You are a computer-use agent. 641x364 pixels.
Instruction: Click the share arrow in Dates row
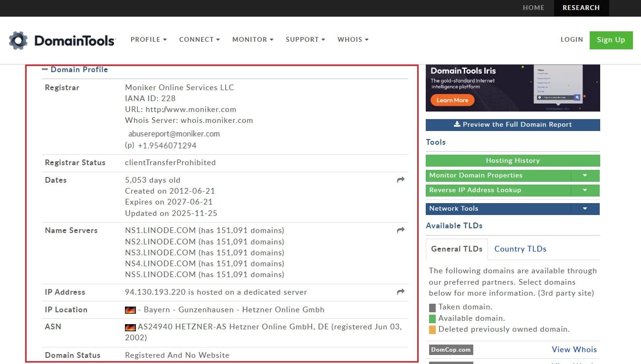pyautogui.click(x=401, y=180)
